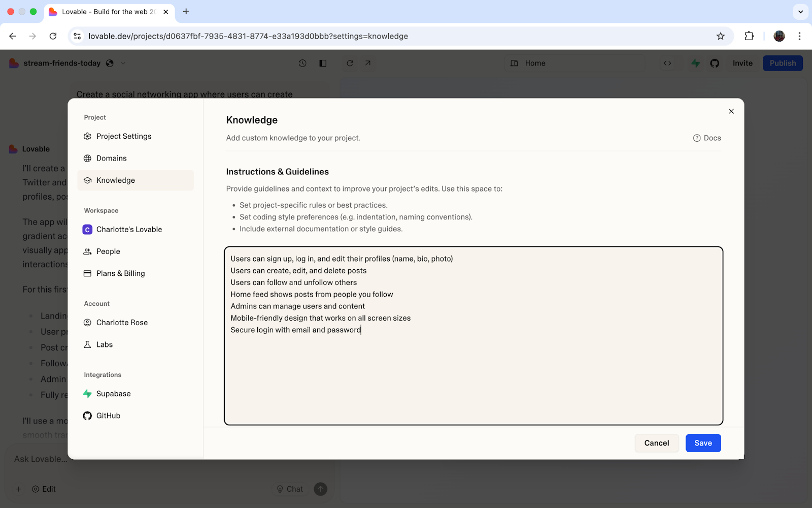
Task: Click the browser address bar URL
Action: click(x=248, y=36)
